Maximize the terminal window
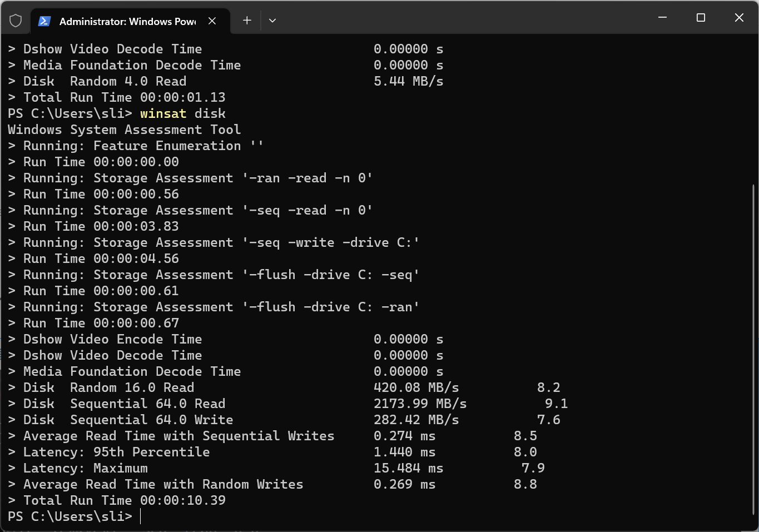 click(701, 18)
